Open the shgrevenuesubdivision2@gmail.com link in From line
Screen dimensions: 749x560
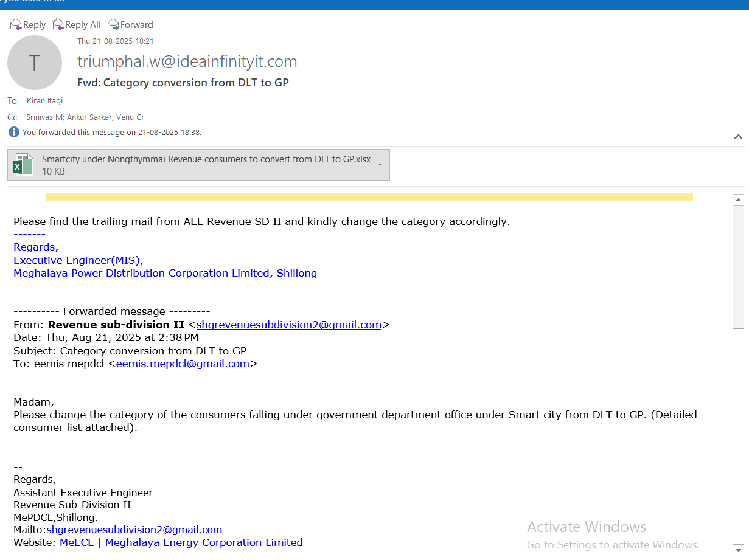click(288, 325)
